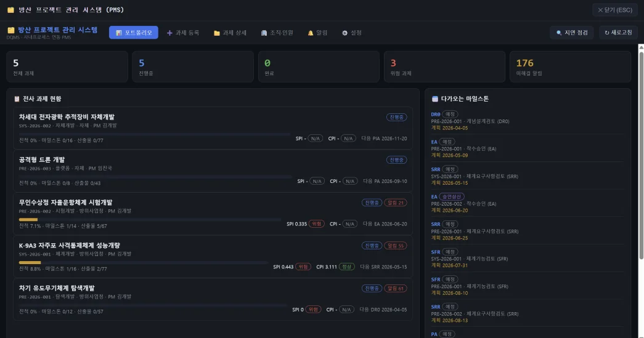This screenshot has height=338, width=644.
Task: Select the SFR milestone planned 2026-07-31
Action: tap(528, 259)
